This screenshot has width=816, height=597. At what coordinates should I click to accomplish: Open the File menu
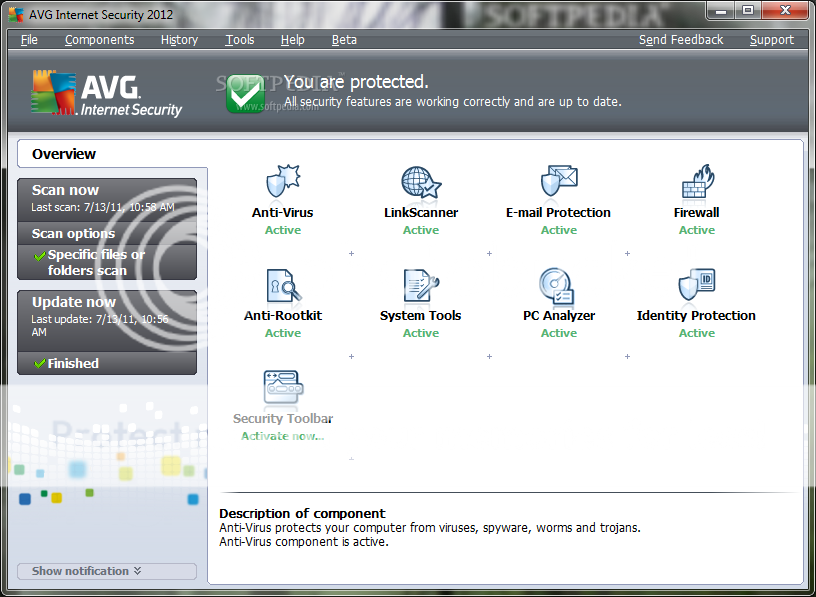click(29, 40)
